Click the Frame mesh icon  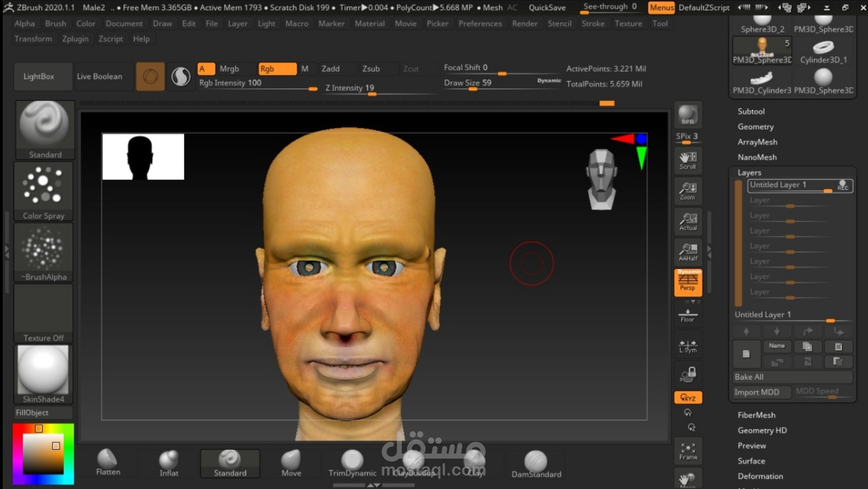[687, 451]
